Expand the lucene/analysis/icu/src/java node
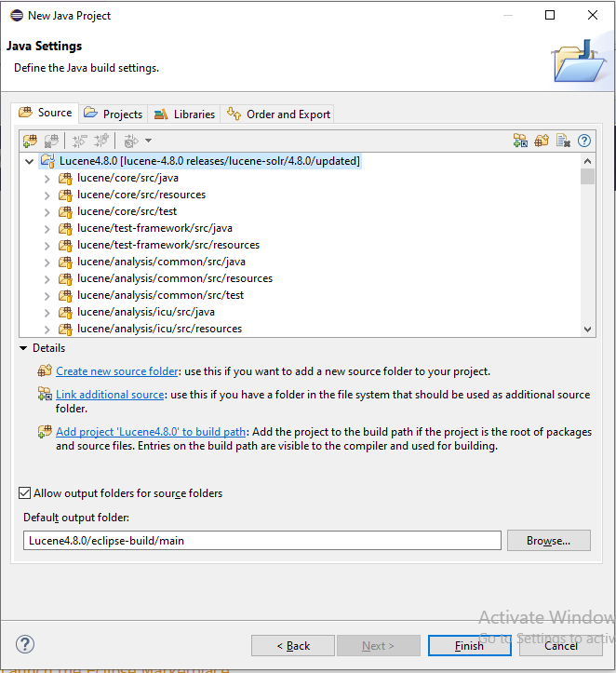616x673 pixels. click(47, 312)
